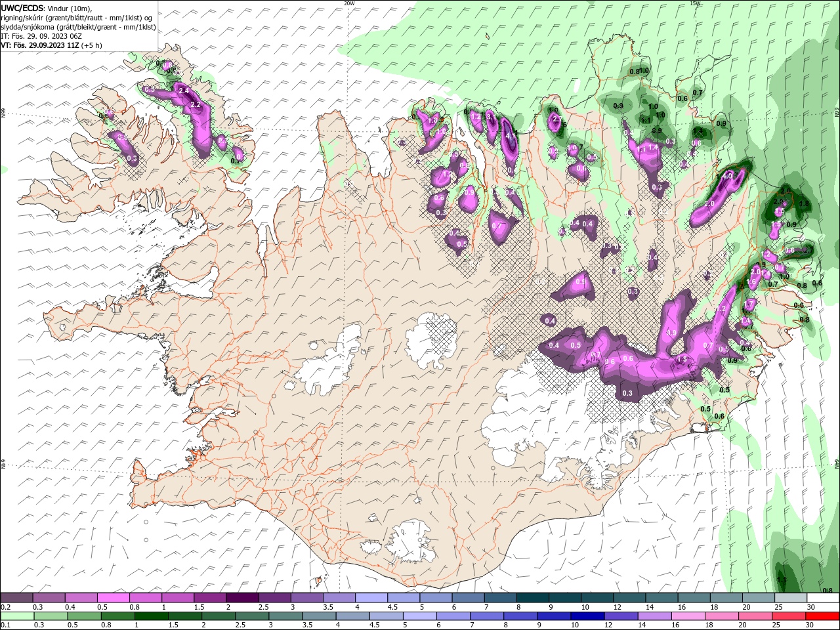Pick the light pink 16 swatch in lower row
The image size is (840, 630).
point(687,616)
